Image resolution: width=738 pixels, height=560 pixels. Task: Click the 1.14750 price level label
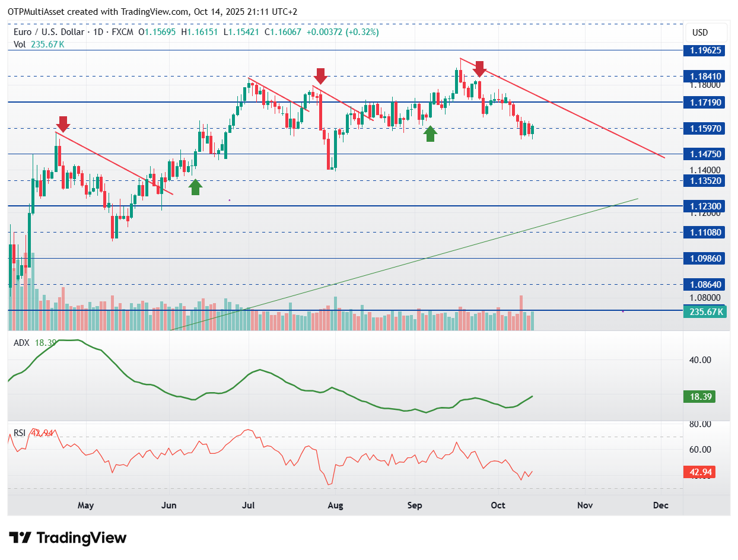pyautogui.click(x=705, y=154)
